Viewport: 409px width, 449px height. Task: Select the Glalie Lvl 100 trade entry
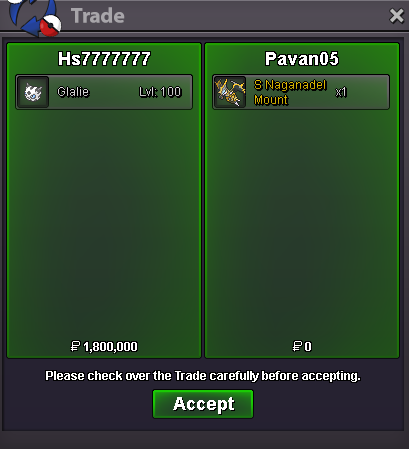click(104, 92)
